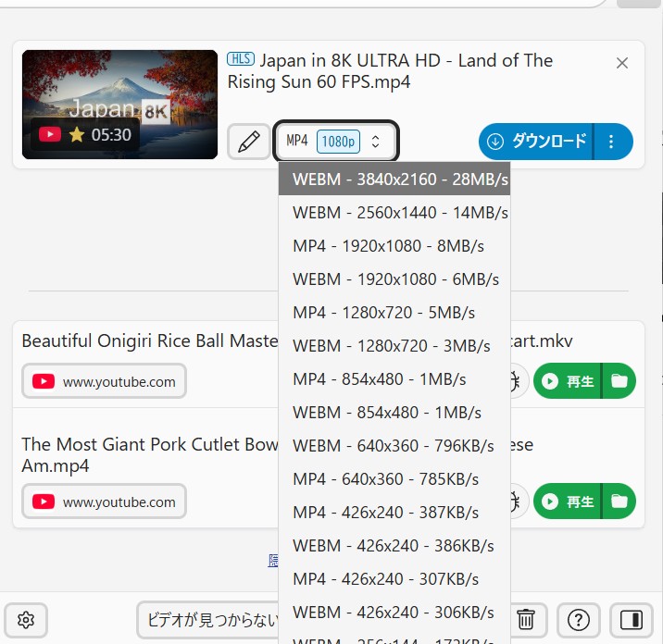The height and width of the screenshot is (644, 663).
Task: Click the HLS badge next to the title
Action: (x=241, y=58)
